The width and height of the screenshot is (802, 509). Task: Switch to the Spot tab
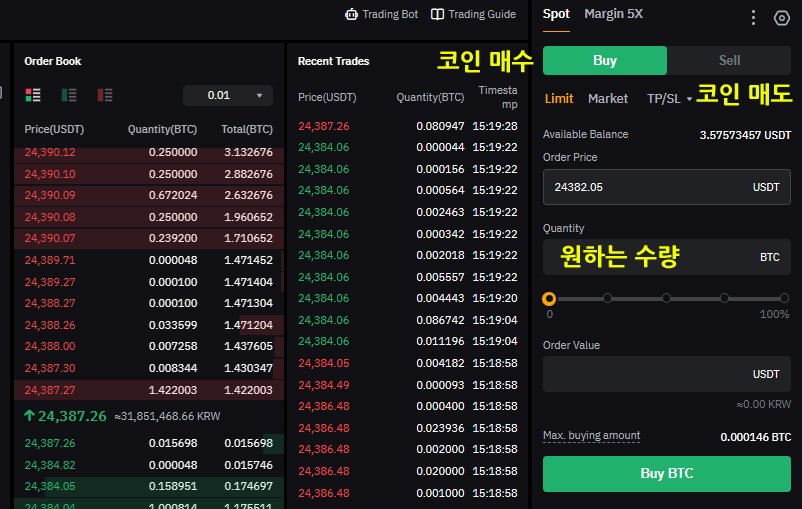click(556, 14)
